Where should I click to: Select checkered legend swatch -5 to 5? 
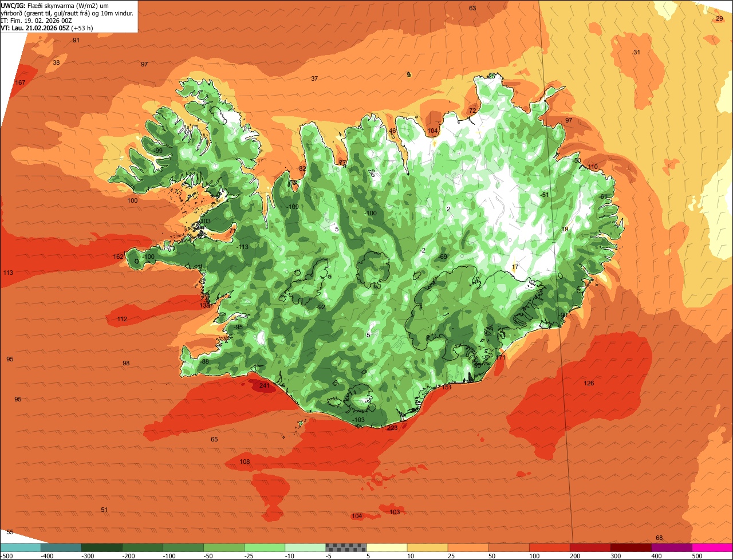click(346, 547)
